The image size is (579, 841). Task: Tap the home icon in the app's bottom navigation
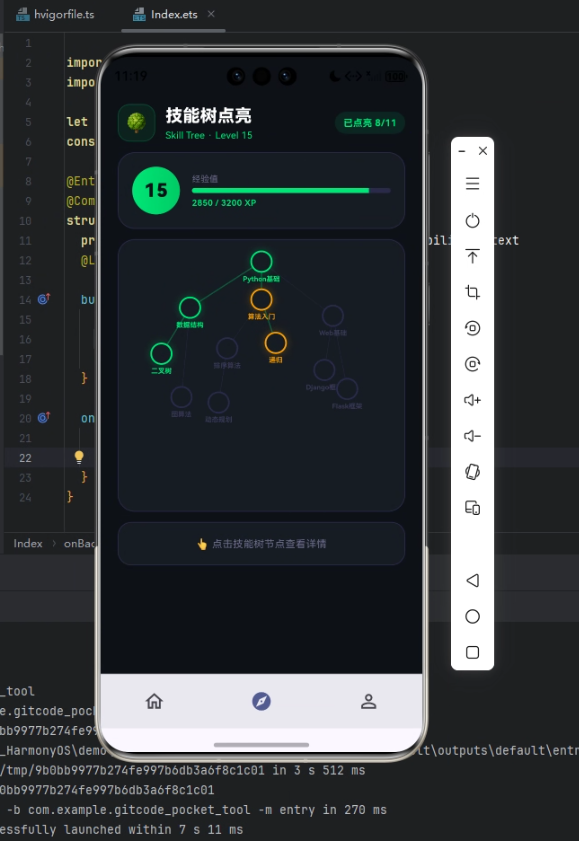154,701
